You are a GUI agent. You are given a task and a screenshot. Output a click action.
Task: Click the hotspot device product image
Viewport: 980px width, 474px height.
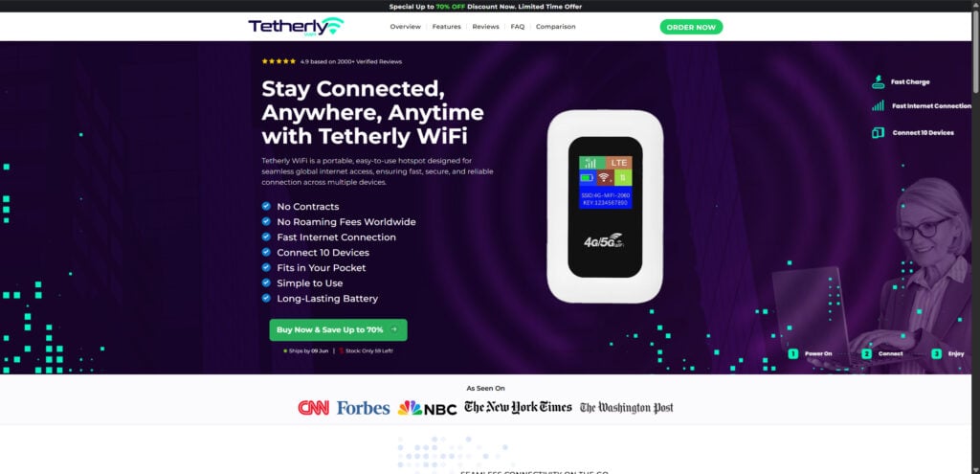coord(605,207)
